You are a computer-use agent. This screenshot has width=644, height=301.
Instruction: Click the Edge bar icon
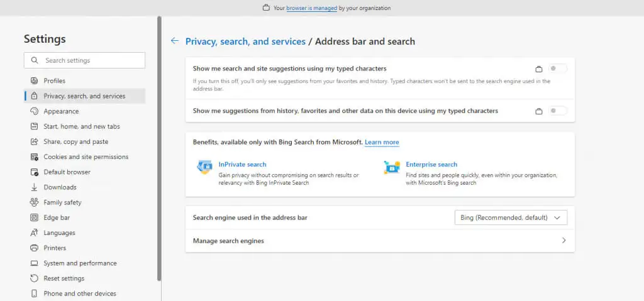(35, 217)
